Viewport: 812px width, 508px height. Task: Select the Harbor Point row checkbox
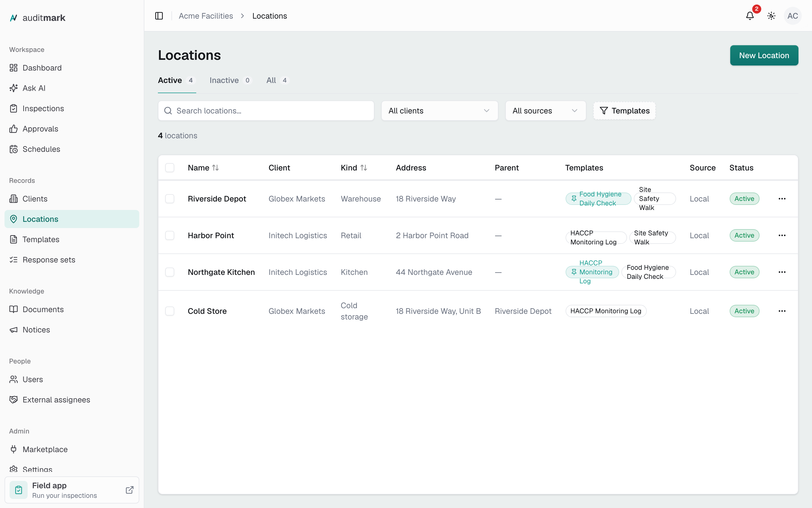pyautogui.click(x=170, y=235)
